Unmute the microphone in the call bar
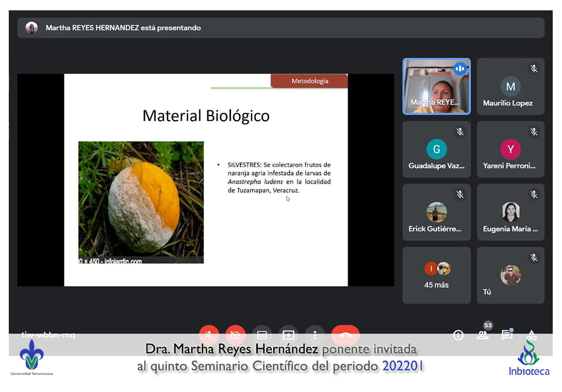The width and height of the screenshot is (562, 392). 209,335
